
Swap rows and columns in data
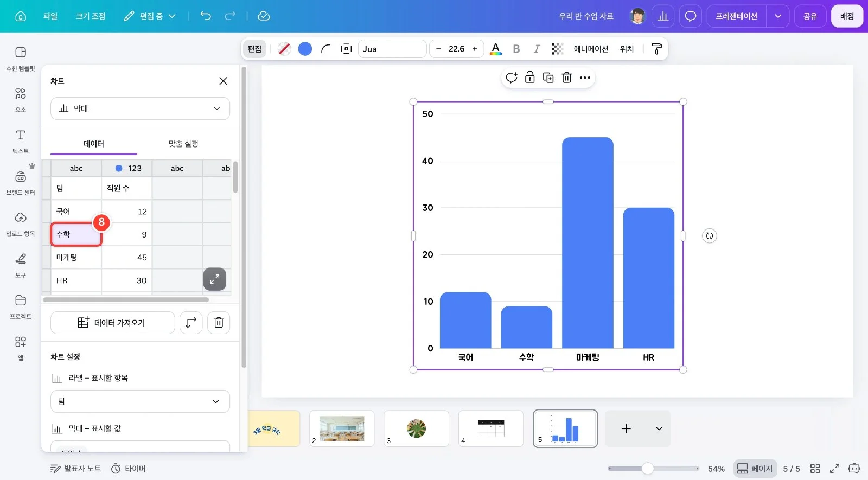point(191,323)
